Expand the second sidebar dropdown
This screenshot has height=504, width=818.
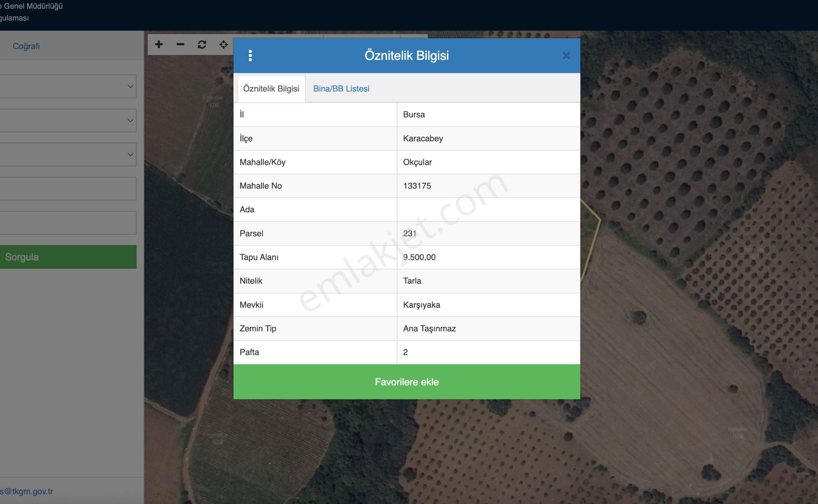tap(68, 120)
